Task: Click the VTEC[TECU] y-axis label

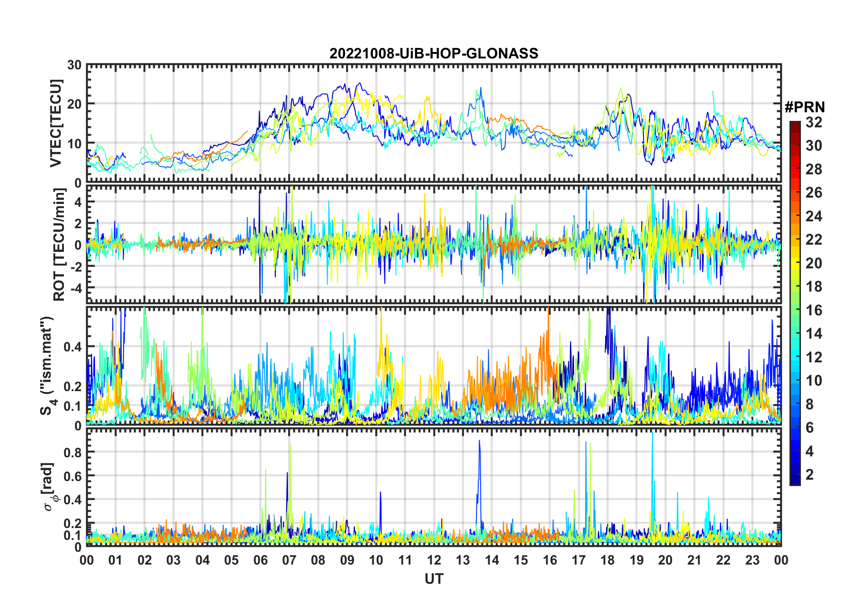Action: (x=56, y=123)
